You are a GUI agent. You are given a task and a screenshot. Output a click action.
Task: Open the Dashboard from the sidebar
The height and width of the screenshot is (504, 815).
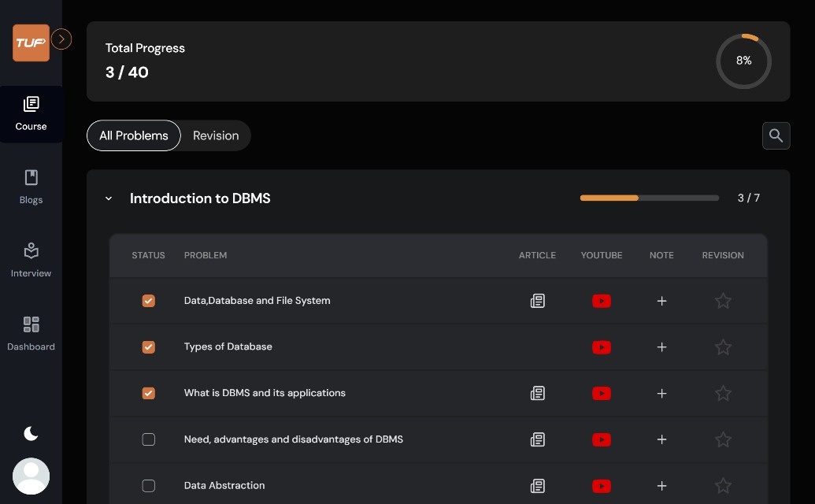31,333
